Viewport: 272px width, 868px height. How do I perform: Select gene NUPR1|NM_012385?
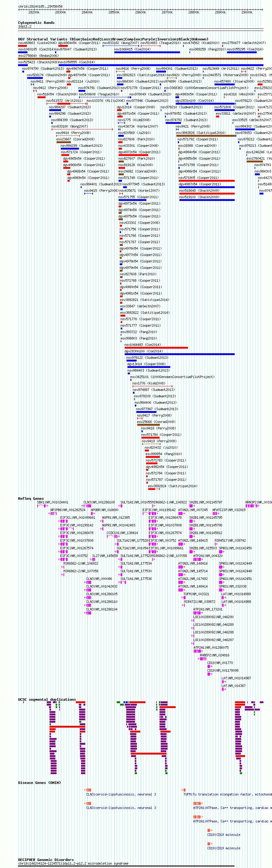coord(116,517)
